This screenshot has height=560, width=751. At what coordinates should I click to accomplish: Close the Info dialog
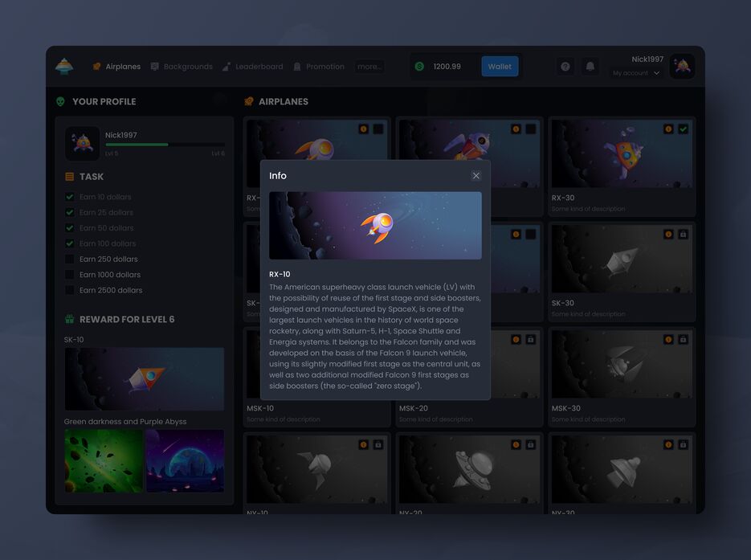pyautogui.click(x=475, y=176)
